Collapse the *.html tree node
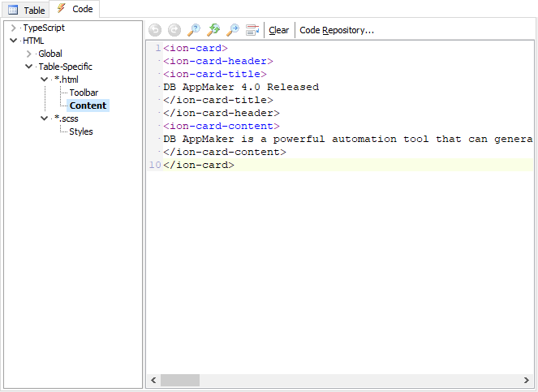Screen dimensions: 538x392 click(45, 80)
